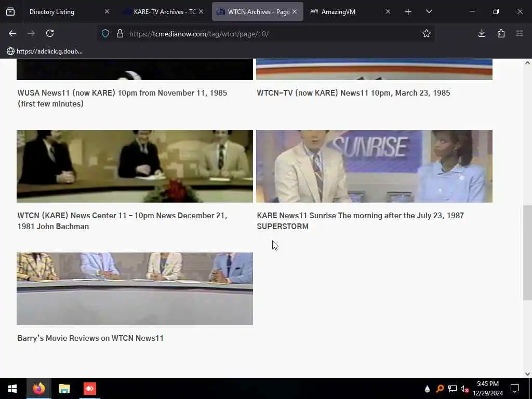
Task: View site security padlock info
Action: click(x=120, y=33)
